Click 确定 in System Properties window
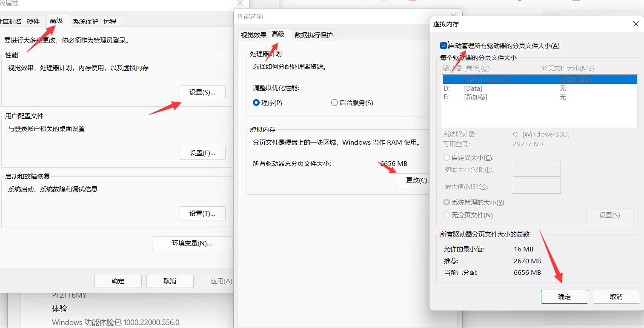 pos(118,281)
